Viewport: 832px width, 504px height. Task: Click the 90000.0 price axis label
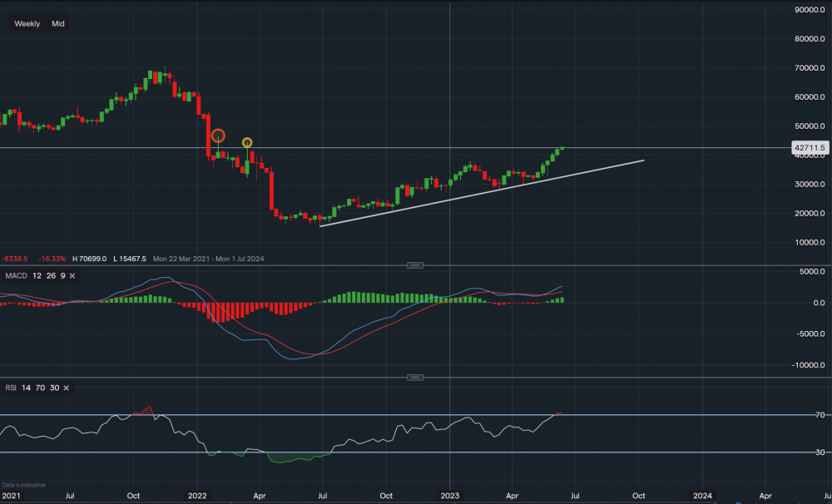810,10
